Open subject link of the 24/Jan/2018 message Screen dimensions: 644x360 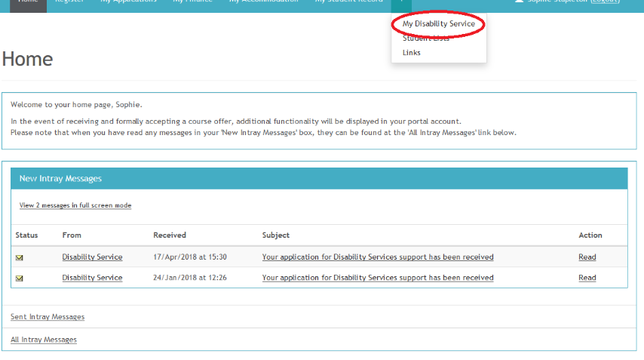378,278
